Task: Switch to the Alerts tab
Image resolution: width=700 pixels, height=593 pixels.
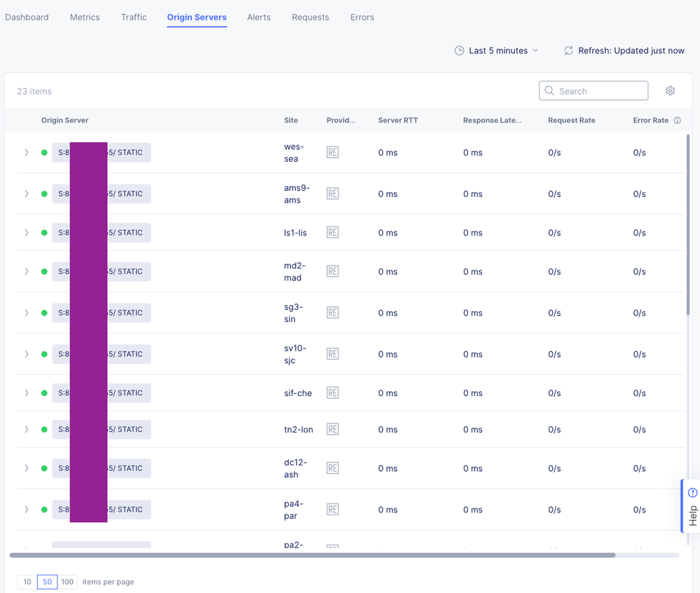Action: pyautogui.click(x=259, y=18)
